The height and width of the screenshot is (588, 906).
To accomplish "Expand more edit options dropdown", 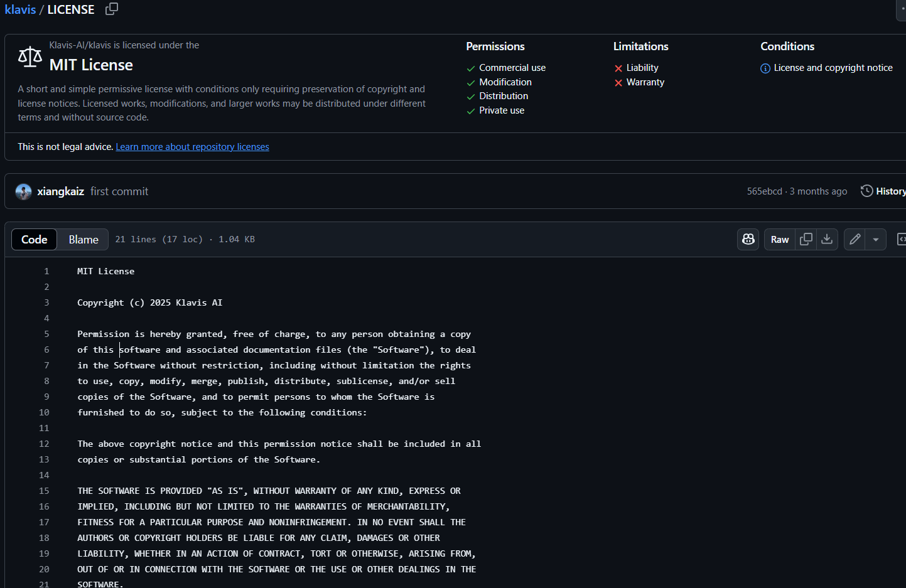I will (x=876, y=239).
